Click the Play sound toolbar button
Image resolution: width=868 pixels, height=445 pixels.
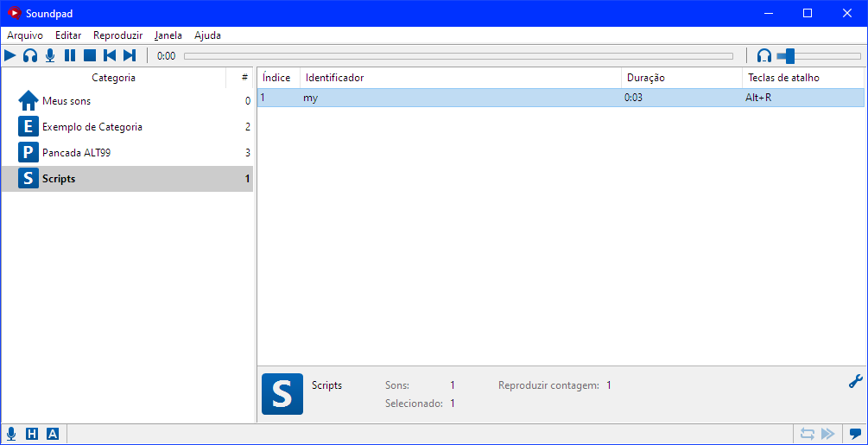(10, 55)
